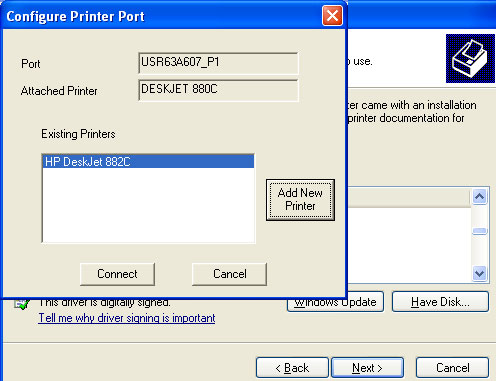
Task: Click the Have Disk... button
Action: (x=440, y=302)
